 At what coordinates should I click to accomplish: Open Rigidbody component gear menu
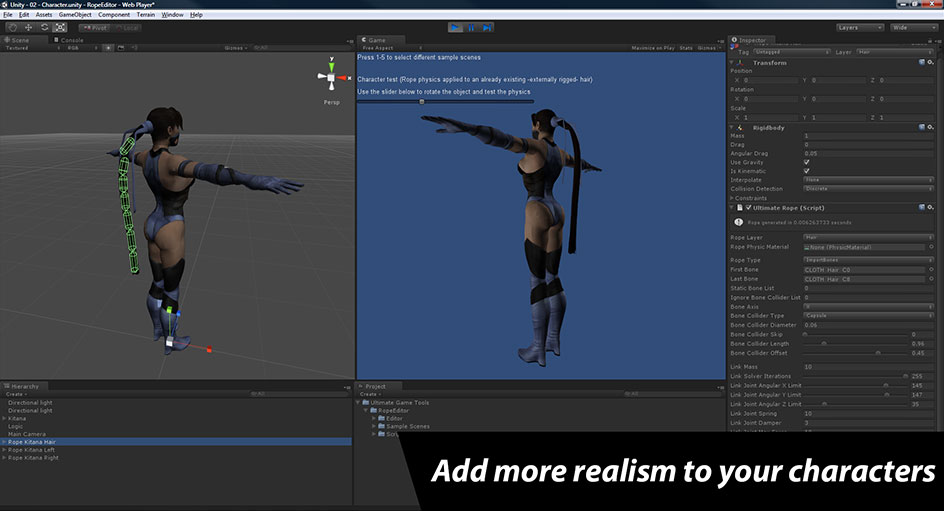(930, 127)
